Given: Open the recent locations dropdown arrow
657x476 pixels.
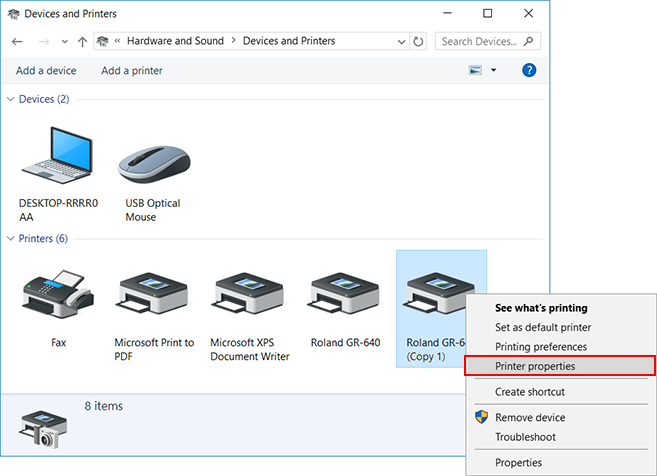Looking at the screenshot, I should 65,41.
